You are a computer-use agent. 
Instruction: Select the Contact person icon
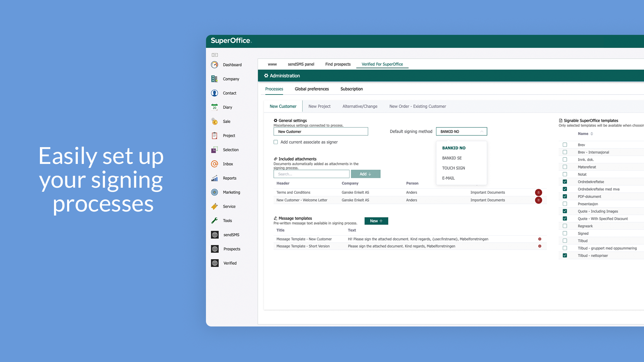[215, 93]
